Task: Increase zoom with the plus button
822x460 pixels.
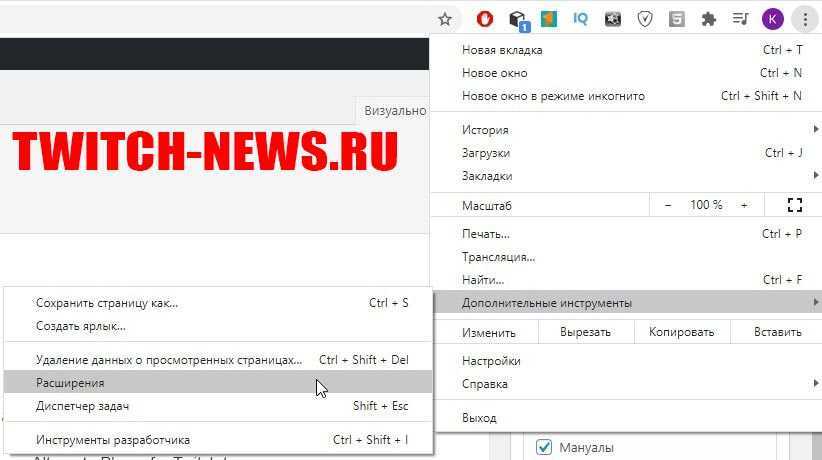Action: click(744, 205)
